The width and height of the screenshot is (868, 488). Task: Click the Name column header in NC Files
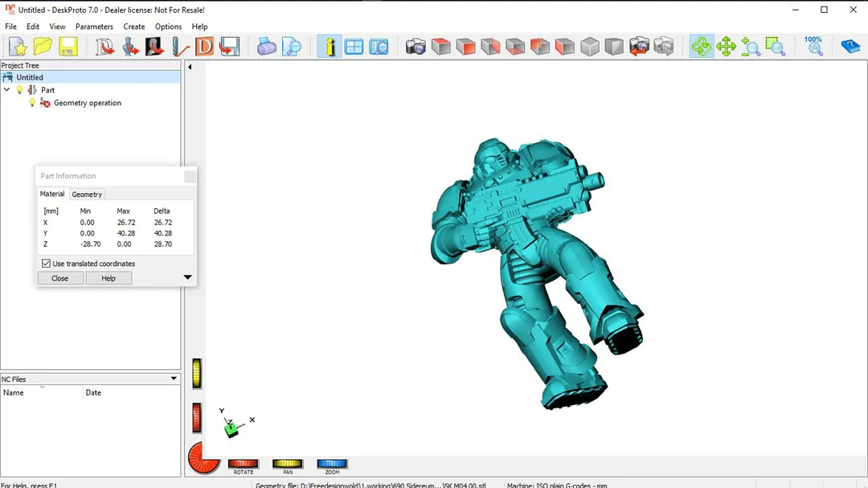[x=42, y=392]
